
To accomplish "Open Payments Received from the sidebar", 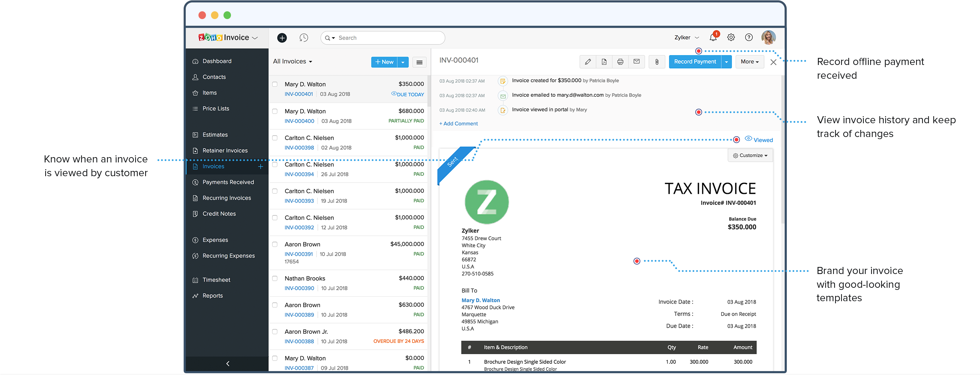I will point(228,182).
